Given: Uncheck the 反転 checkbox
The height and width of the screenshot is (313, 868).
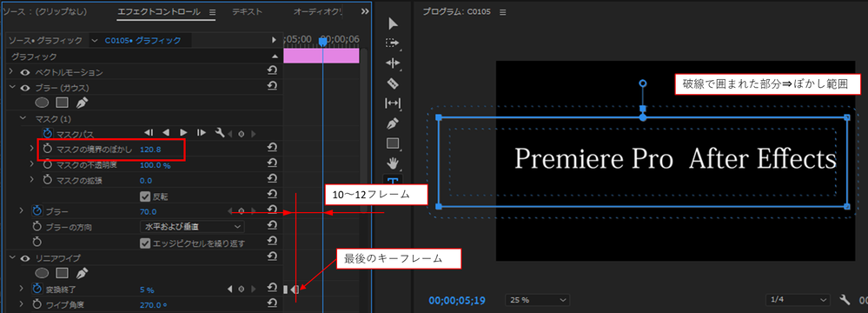Looking at the screenshot, I should point(146,196).
